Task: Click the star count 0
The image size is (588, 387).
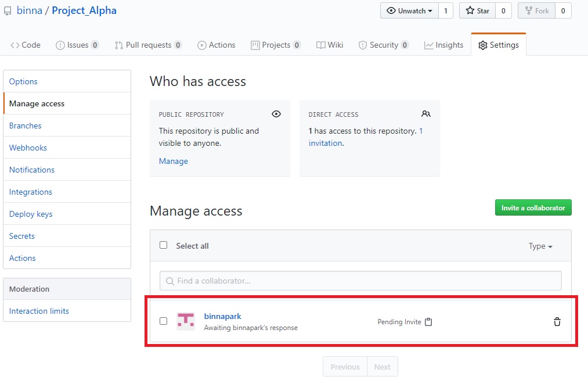Action: click(x=504, y=11)
